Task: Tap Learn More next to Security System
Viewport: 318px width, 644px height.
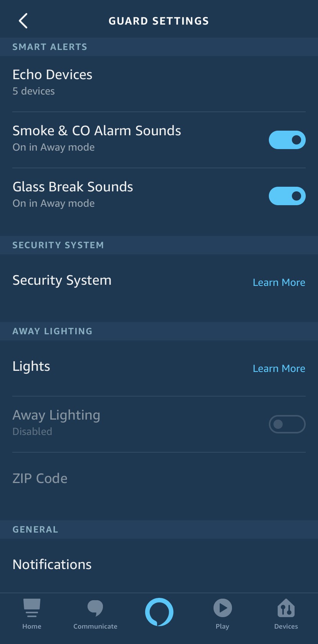Action: click(279, 282)
